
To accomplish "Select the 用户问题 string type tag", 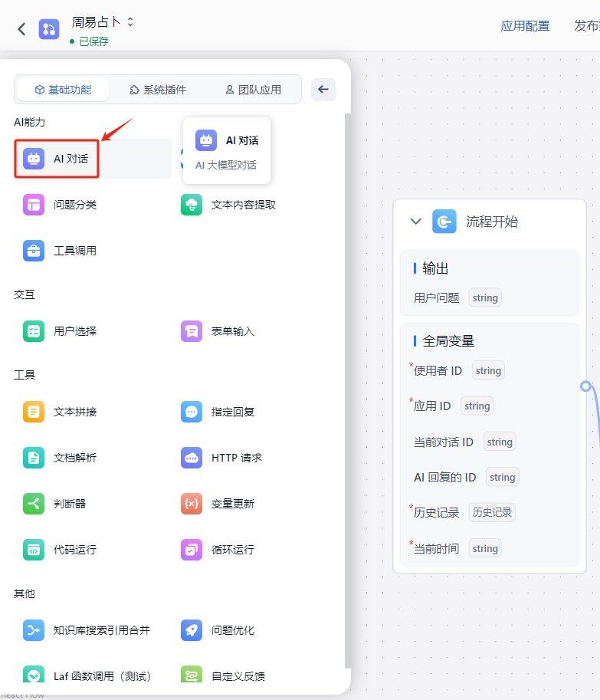I will coord(485,297).
